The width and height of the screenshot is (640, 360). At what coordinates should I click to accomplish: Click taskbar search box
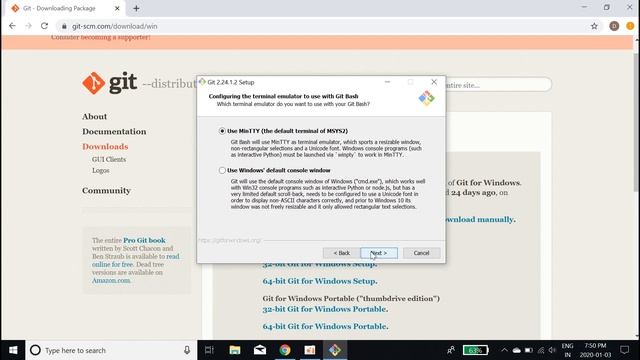coord(111,350)
